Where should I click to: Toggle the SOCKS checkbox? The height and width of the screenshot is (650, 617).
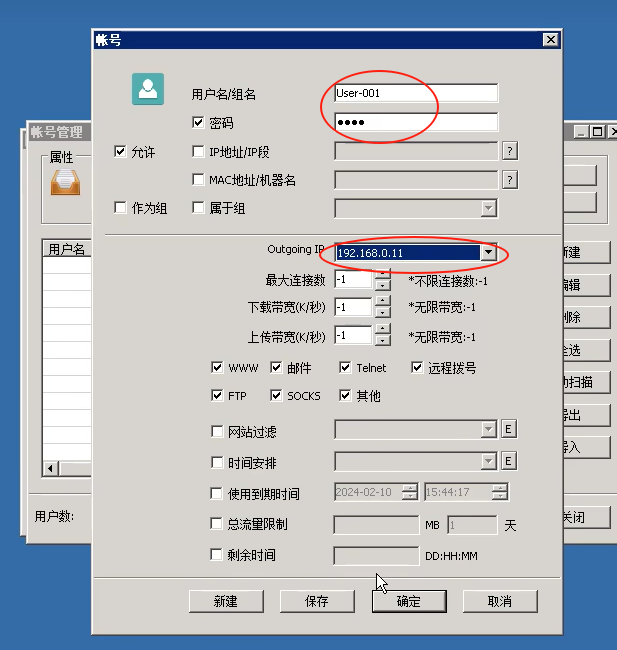tap(276, 395)
